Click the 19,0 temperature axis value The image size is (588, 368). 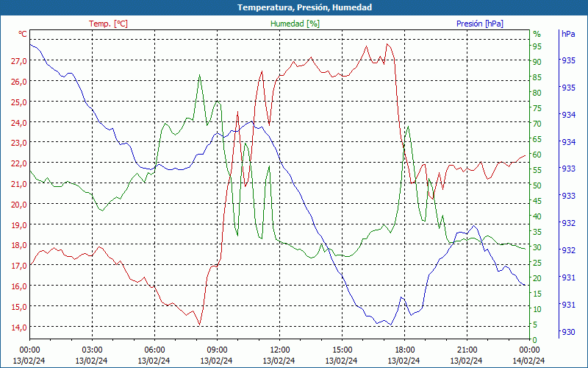(19, 225)
